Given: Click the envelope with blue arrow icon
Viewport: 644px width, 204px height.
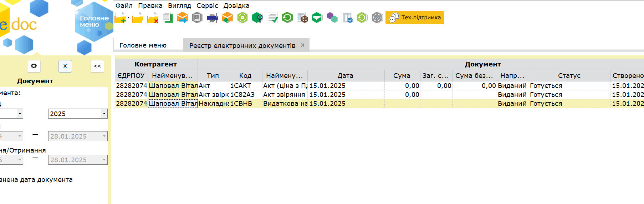Looking at the screenshot, I should click(x=182, y=18).
